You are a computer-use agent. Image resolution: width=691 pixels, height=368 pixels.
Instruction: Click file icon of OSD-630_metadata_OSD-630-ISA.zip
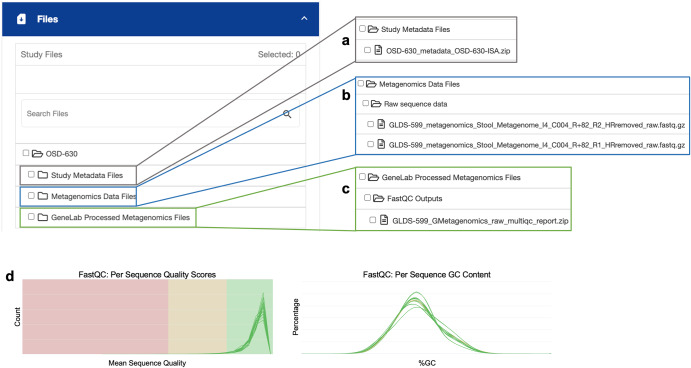coord(378,50)
